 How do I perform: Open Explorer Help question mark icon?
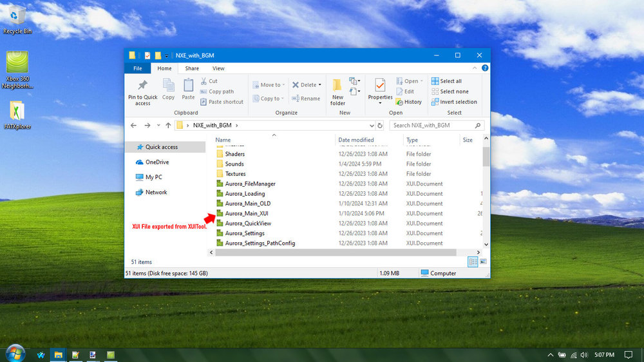(485, 68)
